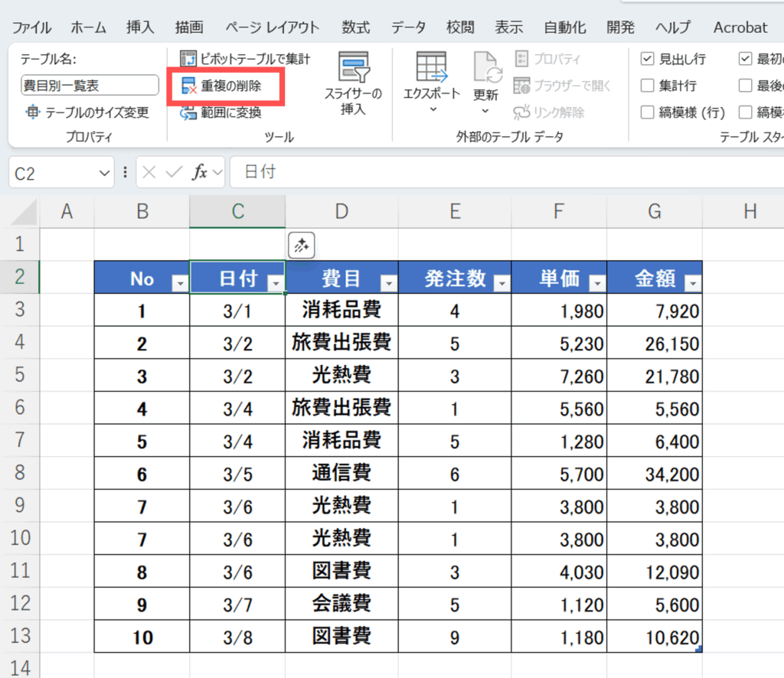Click the fx insert function icon
The height and width of the screenshot is (678, 784).
pyautogui.click(x=200, y=172)
